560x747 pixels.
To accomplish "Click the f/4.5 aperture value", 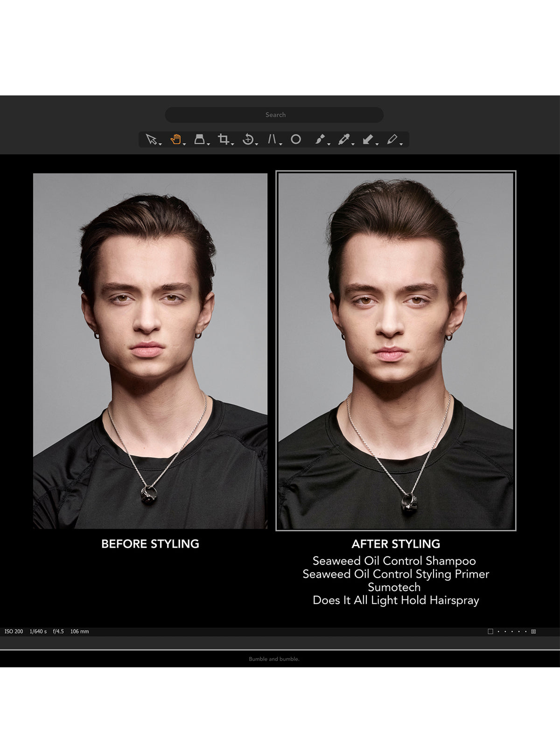I will click(58, 631).
